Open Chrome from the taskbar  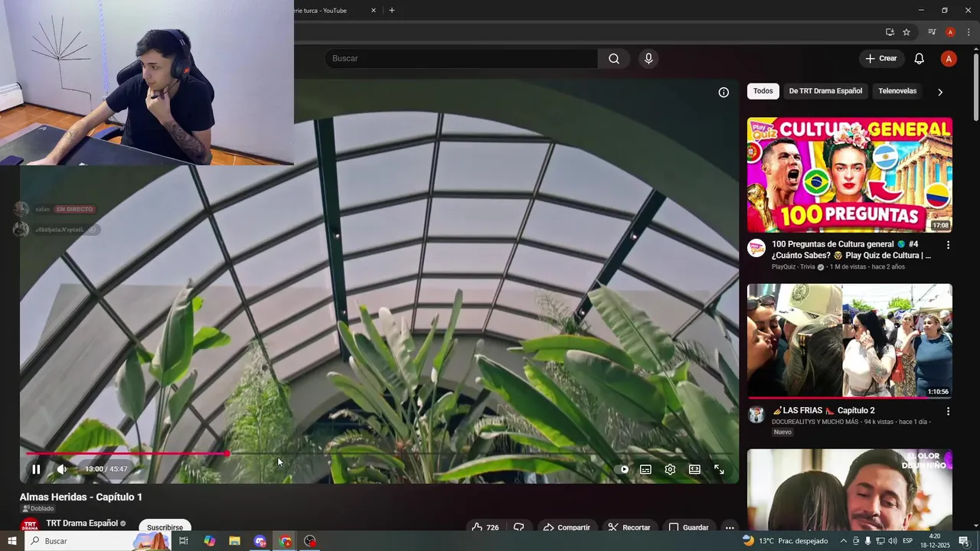286,541
